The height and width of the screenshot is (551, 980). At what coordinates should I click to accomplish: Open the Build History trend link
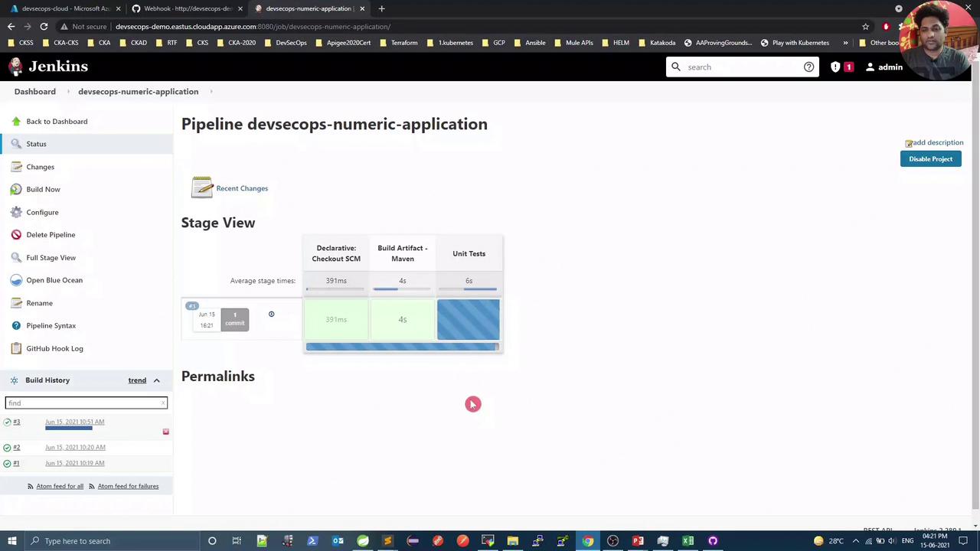137,380
